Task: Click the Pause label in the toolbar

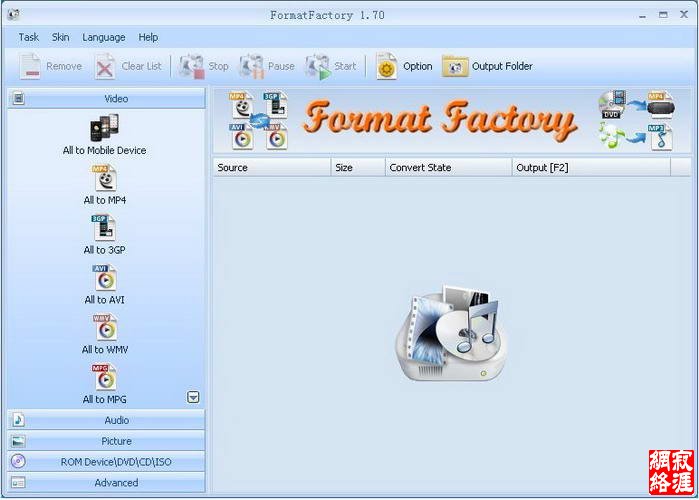Action: click(281, 66)
